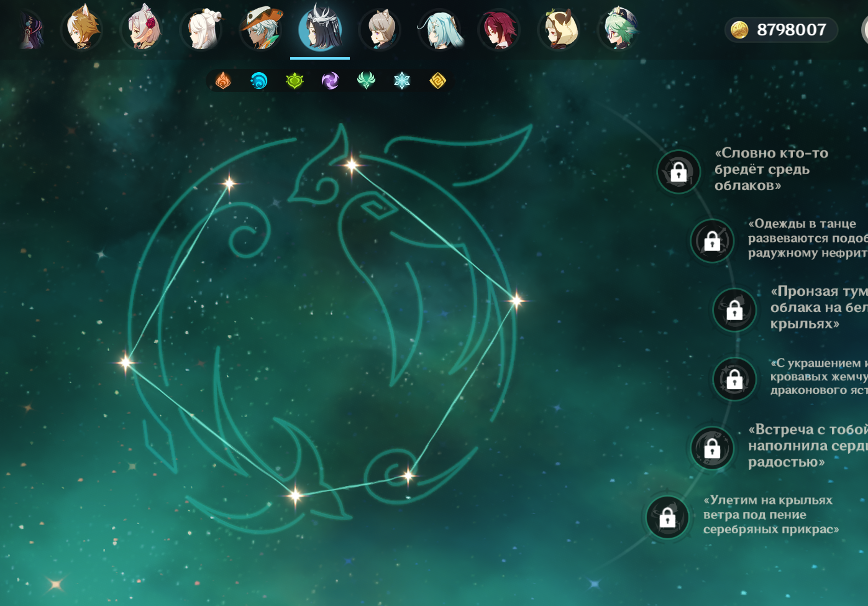Select the Dendro green leaf element filter
868x606 pixels.
point(295,81)
